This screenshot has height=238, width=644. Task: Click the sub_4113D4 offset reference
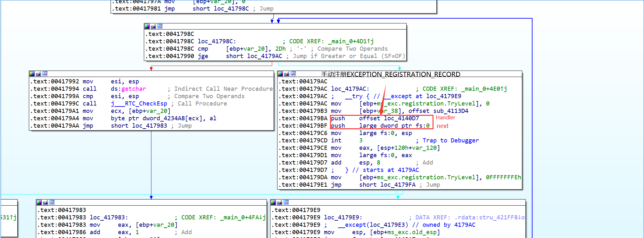pos(451,111)
